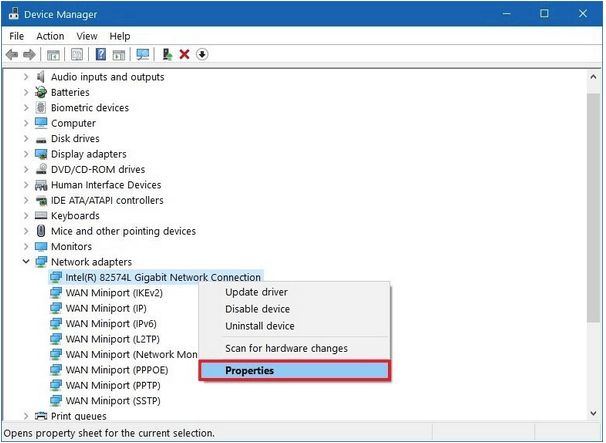Click the Audio inputs and outputs speaker icon

pyautogui.click(x=41, y=77)
